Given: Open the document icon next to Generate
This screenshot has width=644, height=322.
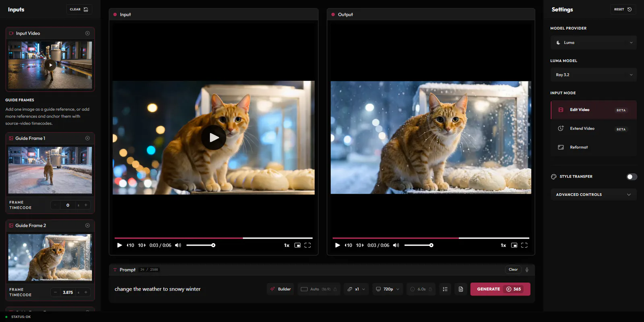Looking at the screenshot, I should coord(461,289).
